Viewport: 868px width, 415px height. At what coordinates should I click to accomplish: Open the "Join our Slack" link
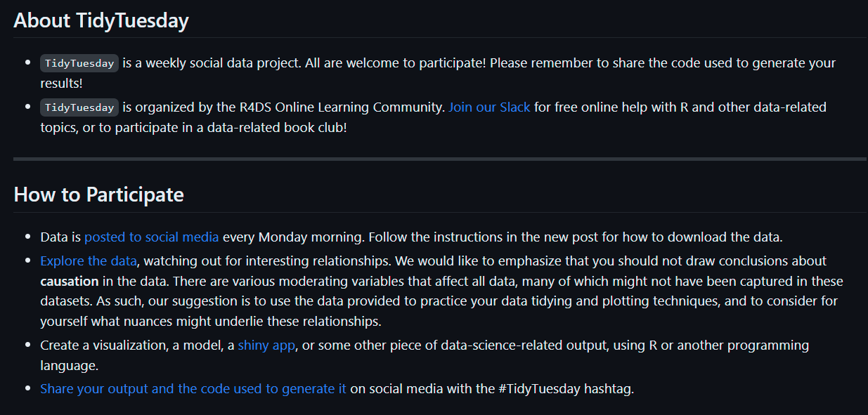(489, 107)
